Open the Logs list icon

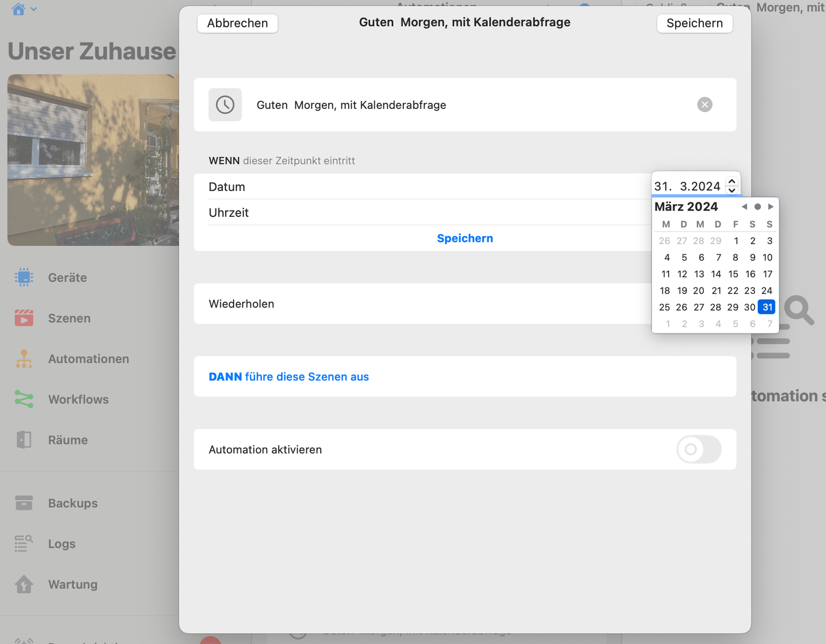point(24,544)
